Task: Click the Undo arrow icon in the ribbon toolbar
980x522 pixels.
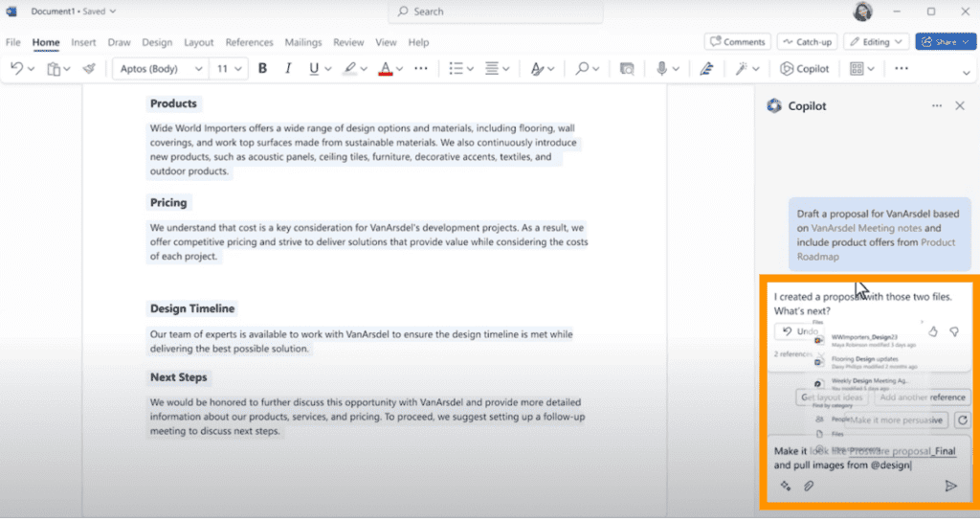Action: click(16, 69)
